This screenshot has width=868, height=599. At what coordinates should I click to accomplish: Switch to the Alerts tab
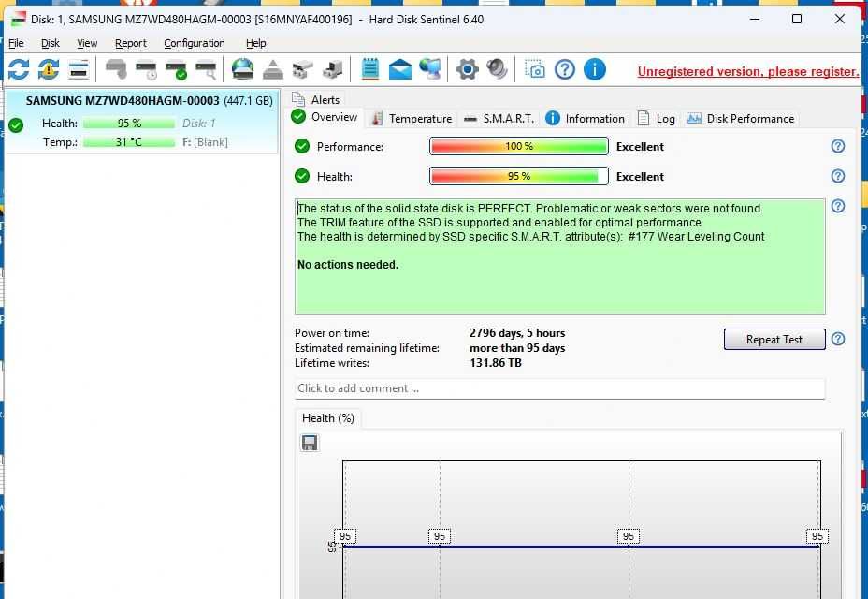point(315,100)
